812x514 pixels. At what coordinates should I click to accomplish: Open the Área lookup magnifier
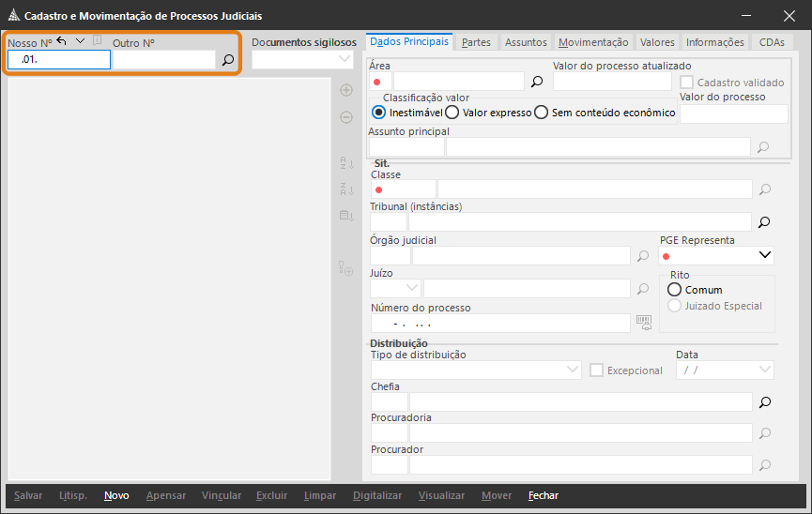pyautogui.click(x=537, y=82)
